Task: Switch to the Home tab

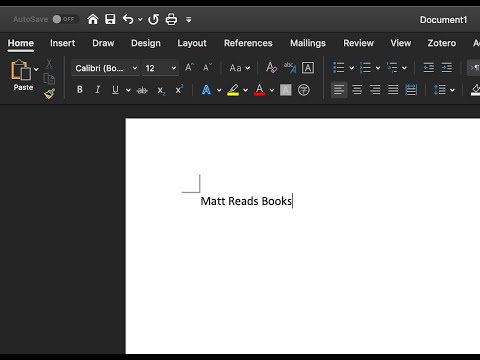Action: point(21,43)
